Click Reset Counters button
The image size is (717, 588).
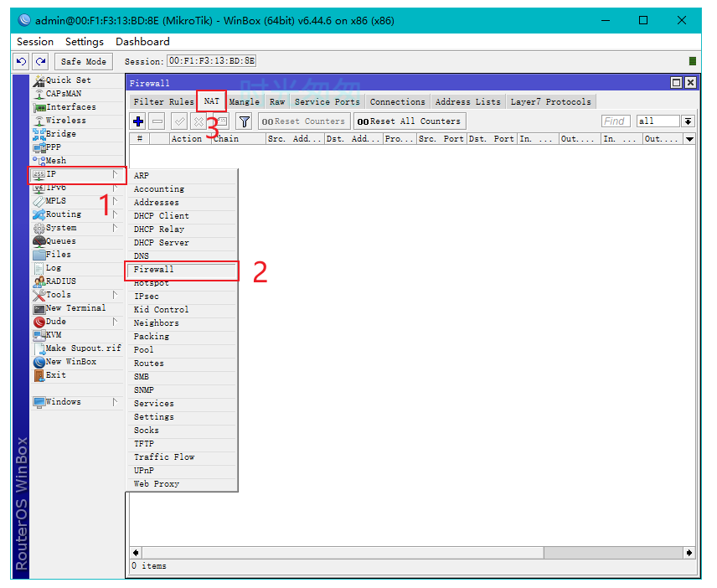(304, 121)
